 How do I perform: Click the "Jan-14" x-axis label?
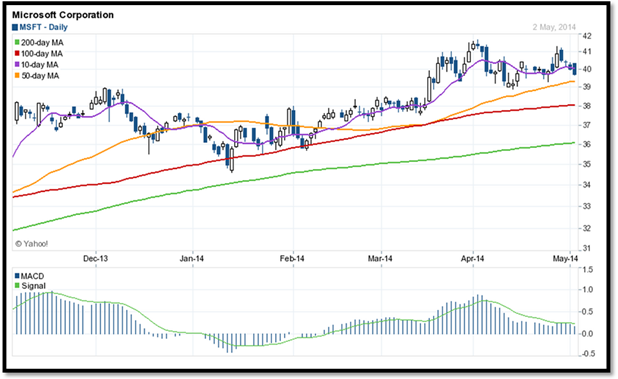pos(192,259)
